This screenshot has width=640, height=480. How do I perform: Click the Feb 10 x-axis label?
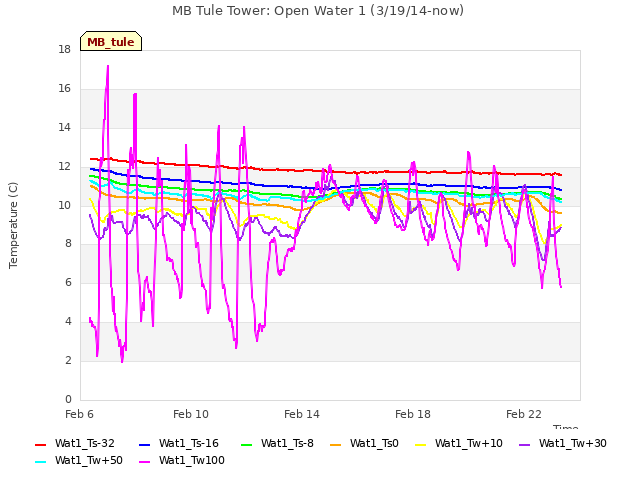tap(191, 414)
